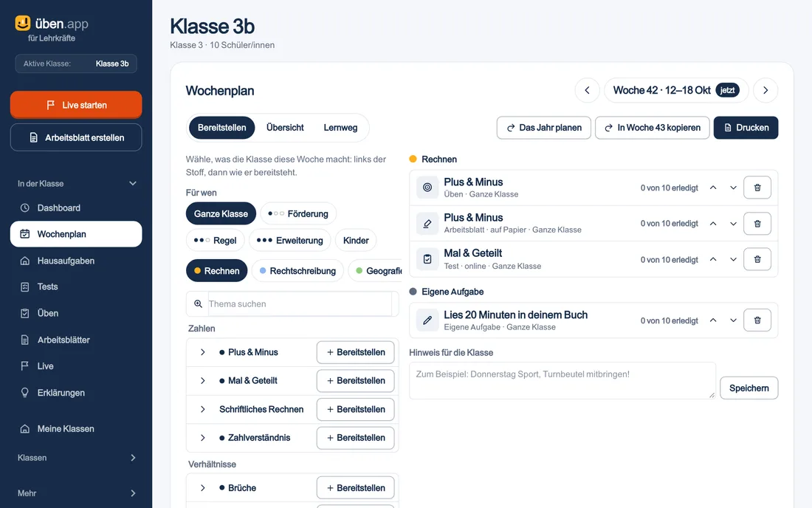
Task: Move Mal & Geteilt task up
Action: [x=713, y=259]
